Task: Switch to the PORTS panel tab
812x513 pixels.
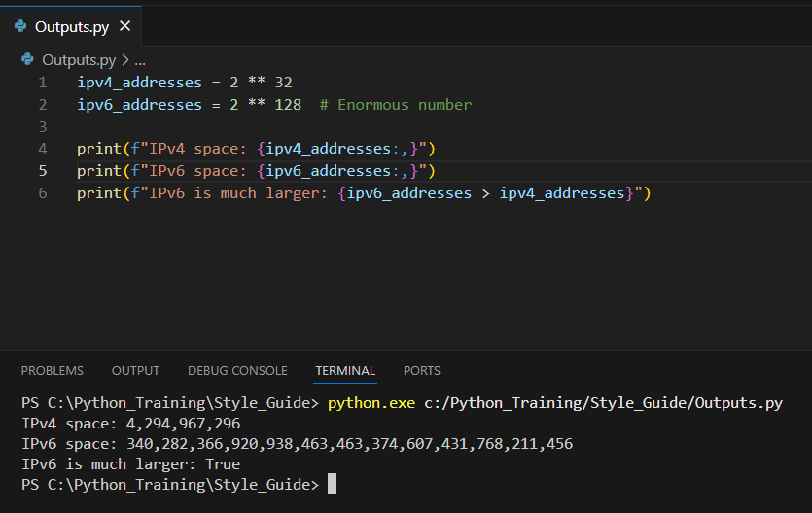Action: tap(421, 371)
